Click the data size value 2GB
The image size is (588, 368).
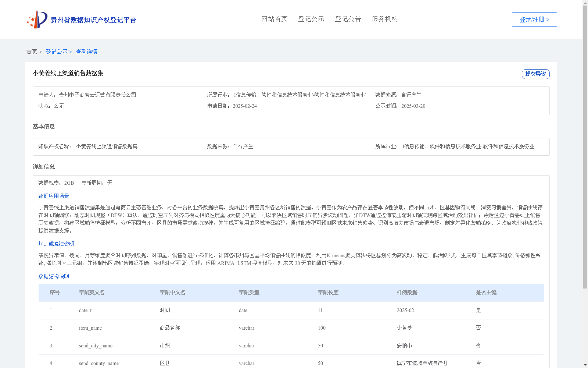pyautogui.click(x=69, y=183)
